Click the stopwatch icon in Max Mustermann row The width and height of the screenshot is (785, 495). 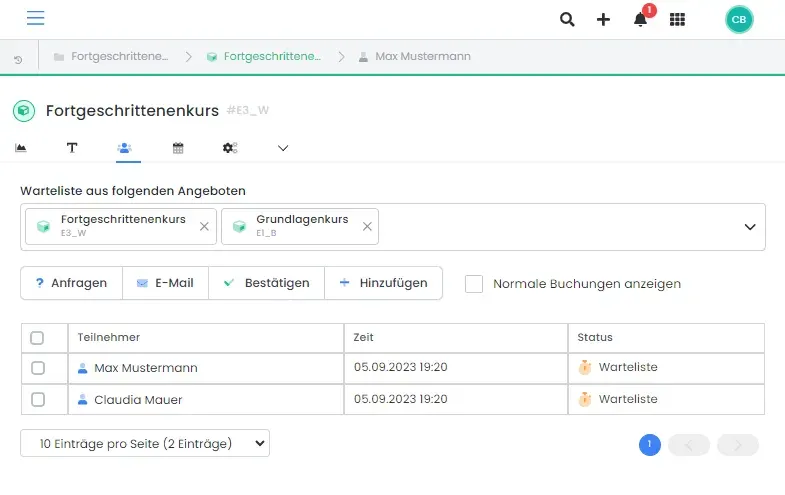click(x=585, y=367)
